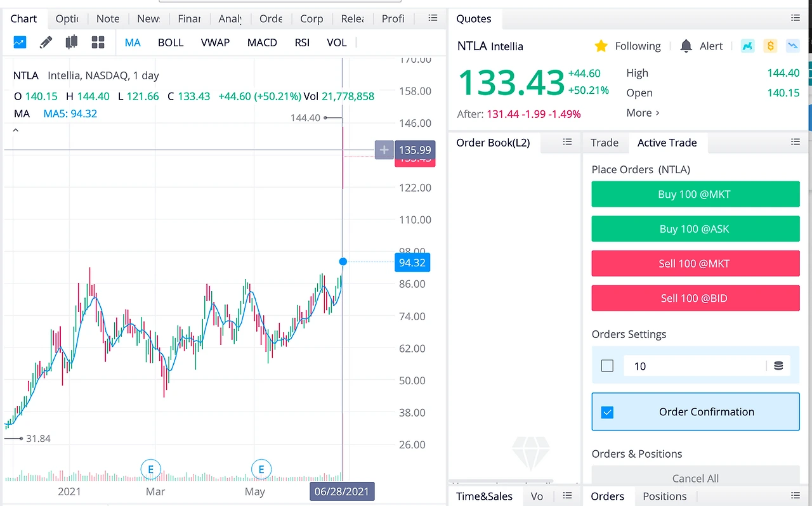Toggle the MA indicator
The height and width of the screenshot is (506, 812).
tap(133, 42)
